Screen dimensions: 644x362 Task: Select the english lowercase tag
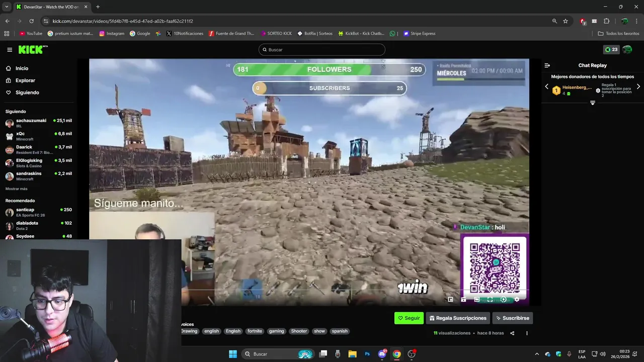pos(211,331)
